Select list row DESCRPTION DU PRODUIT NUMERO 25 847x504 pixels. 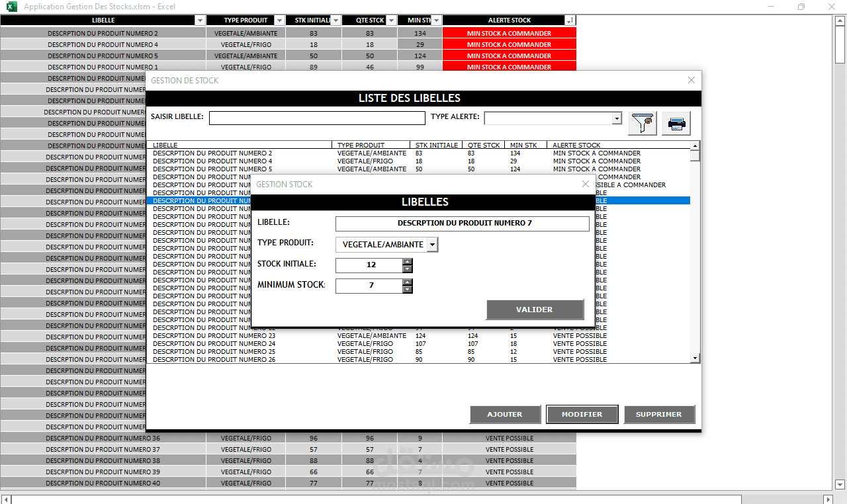click(x=418, y=351)
